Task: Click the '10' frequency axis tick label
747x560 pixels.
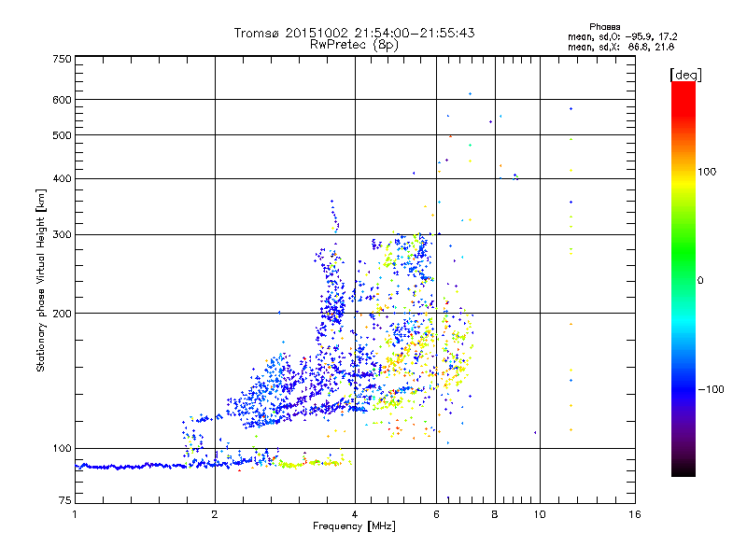Action: point(540,514)
